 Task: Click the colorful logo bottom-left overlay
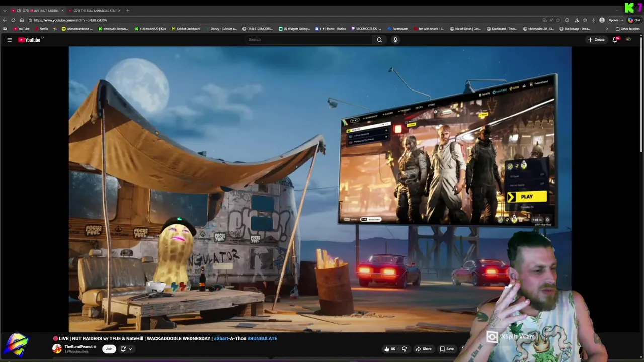[16, 345]
